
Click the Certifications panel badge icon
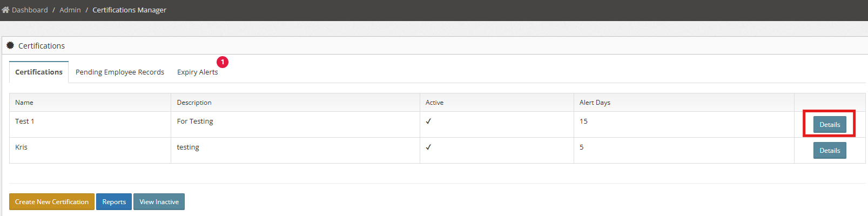point(10,45)
